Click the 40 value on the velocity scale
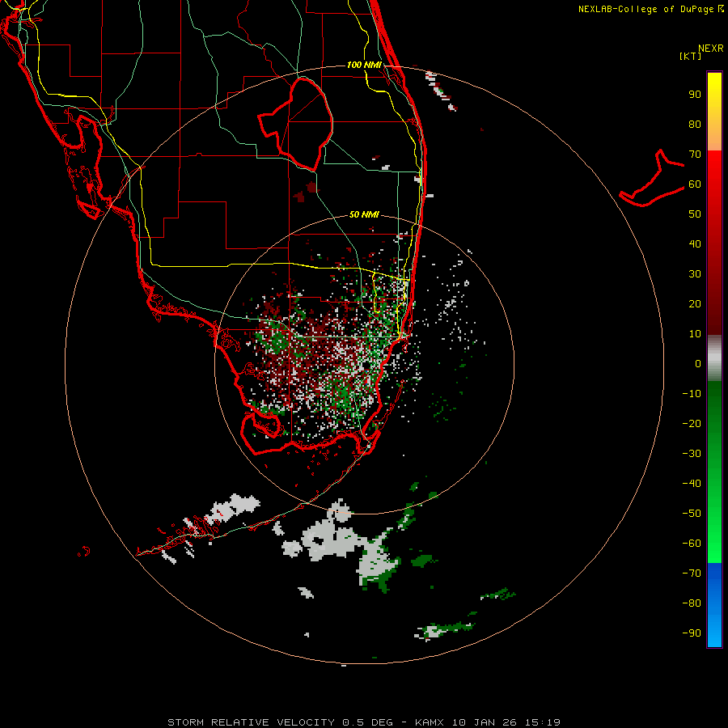 [695, 244]
